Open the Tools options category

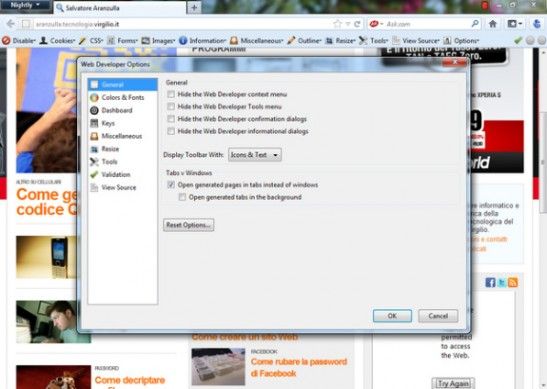click(122, 162)
